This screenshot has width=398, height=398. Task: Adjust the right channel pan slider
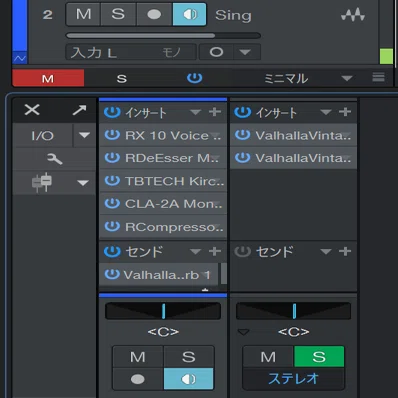(x=294, y=311)
